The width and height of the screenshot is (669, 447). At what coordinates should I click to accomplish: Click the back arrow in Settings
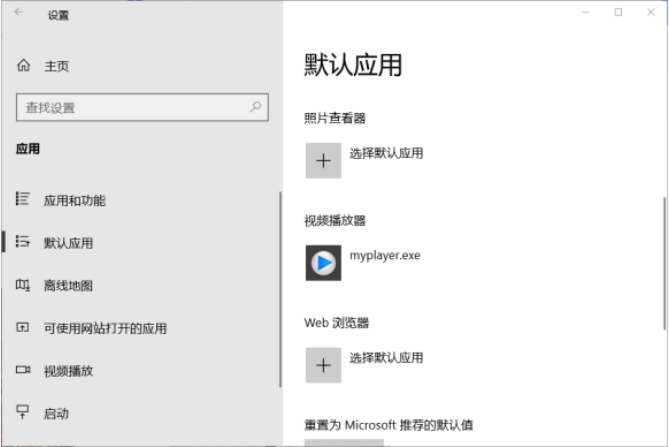(19, 12)
